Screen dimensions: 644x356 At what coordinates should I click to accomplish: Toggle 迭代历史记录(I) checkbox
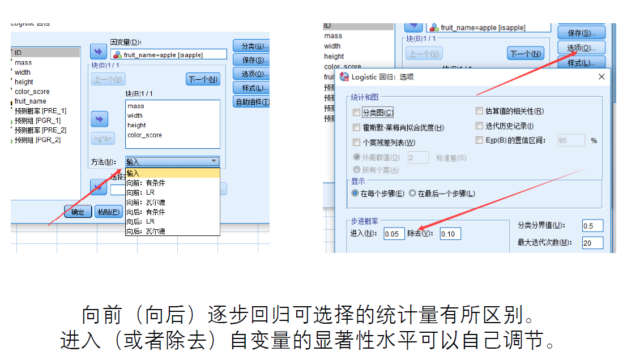click(x=479, y=126)
